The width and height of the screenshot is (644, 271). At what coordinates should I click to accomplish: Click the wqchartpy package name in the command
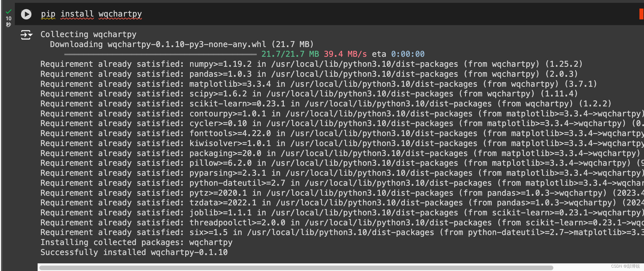[120, 14]
